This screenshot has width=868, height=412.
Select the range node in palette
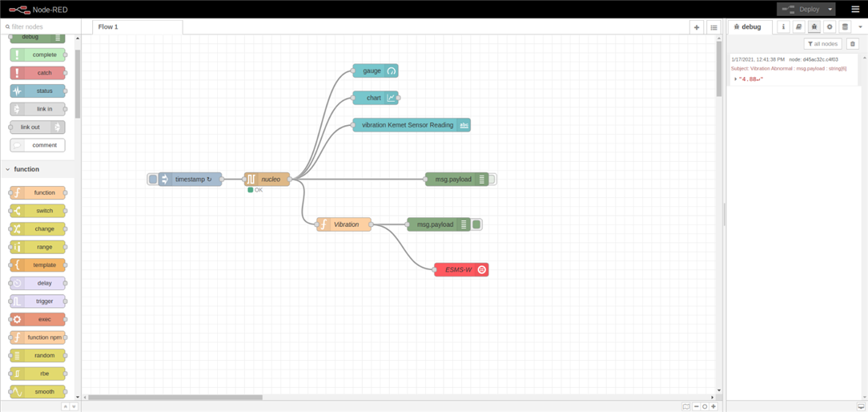[38, 247]
